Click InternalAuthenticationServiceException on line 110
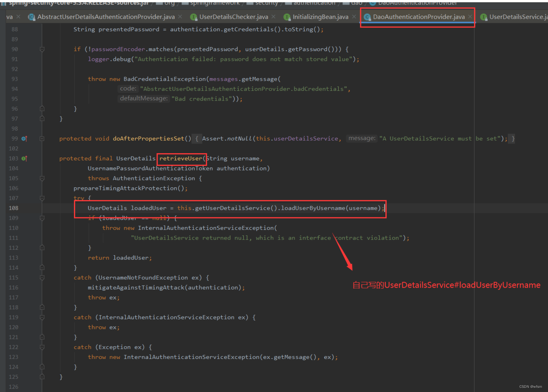This screenshot has height=392, width=548. (206, 228)
